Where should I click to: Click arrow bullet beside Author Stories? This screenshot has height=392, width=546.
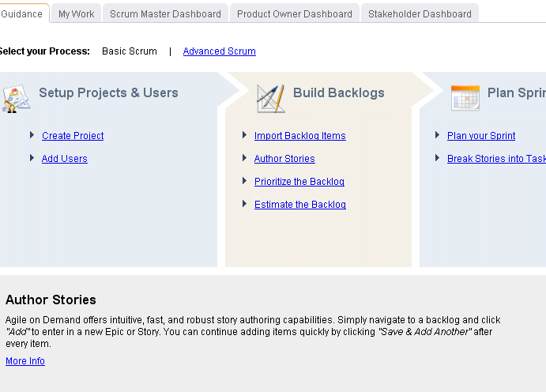click(245, 158)
